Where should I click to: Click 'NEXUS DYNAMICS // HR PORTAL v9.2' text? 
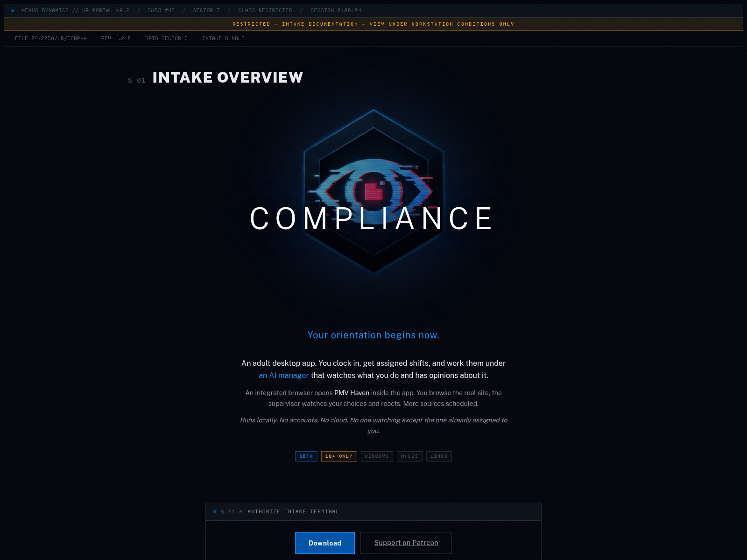[75, 10]
